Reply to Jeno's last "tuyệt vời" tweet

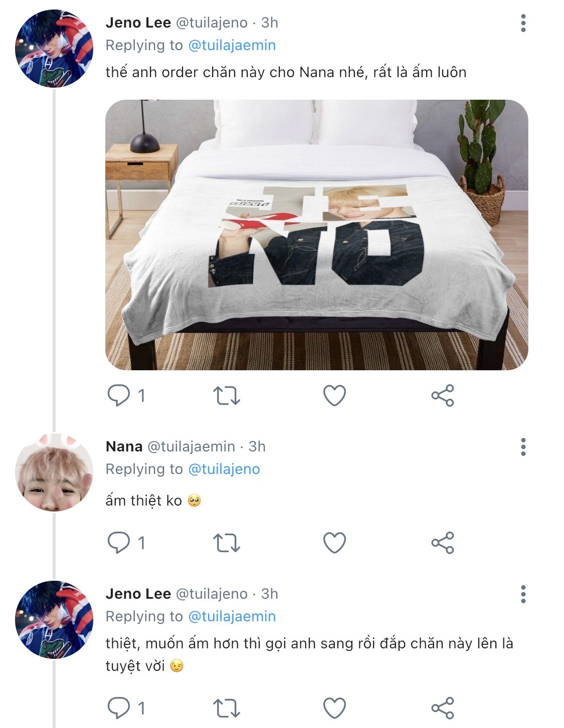119,708
